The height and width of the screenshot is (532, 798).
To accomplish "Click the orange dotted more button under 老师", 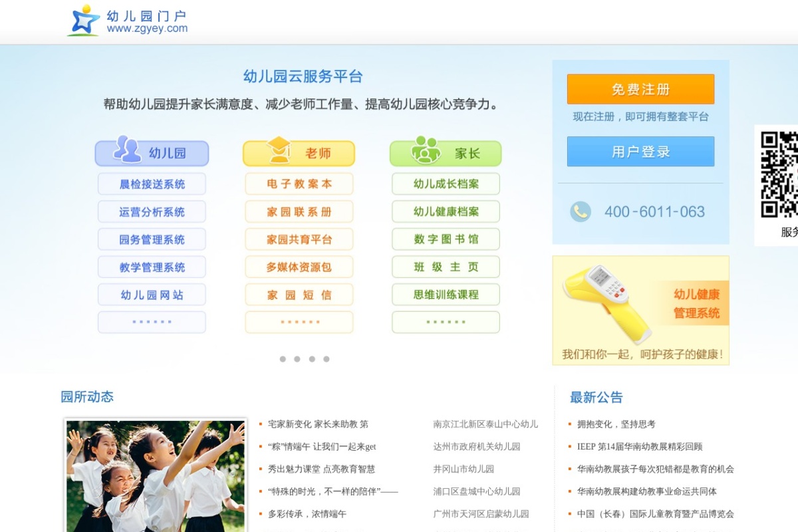I will coord(299,322).
